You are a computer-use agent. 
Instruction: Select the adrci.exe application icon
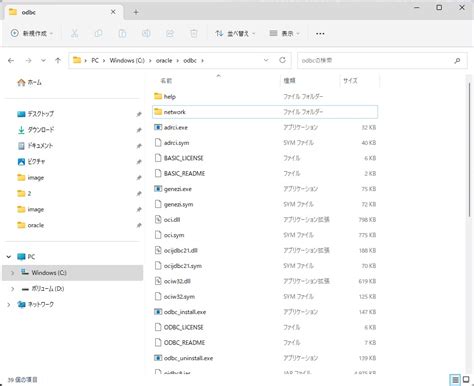click(x=158, y=127)
